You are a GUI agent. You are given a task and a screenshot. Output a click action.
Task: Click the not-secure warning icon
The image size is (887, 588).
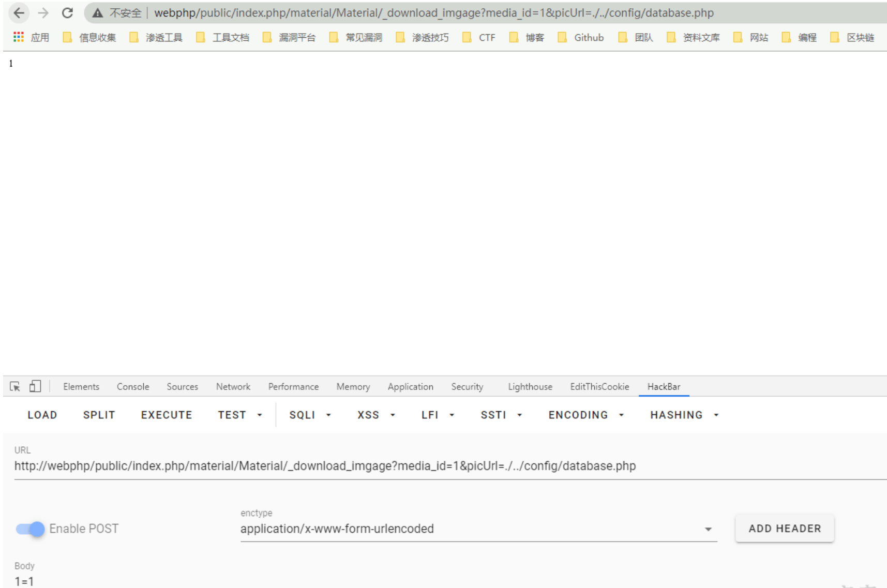coord(97,13)
